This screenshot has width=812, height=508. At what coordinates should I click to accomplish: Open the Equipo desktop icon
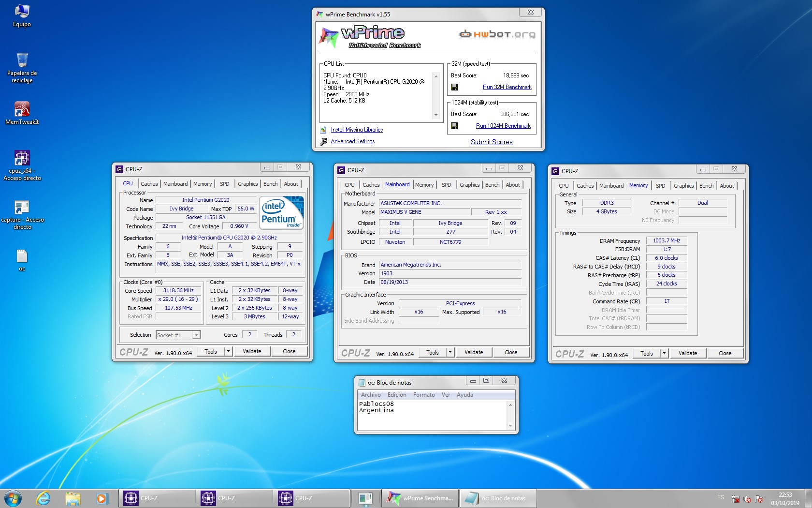[x=22, y=15]
